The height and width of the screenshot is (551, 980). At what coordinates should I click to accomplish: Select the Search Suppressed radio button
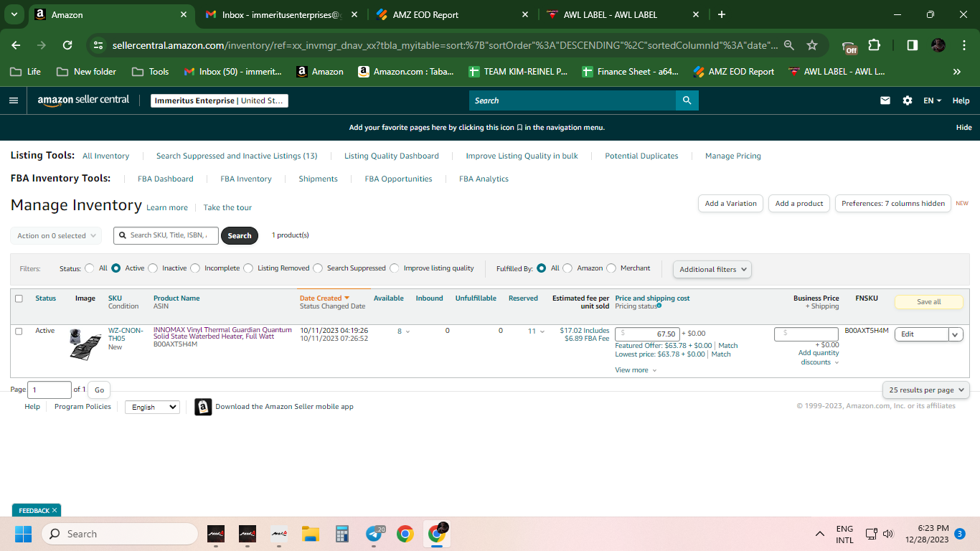[x=318, y=268]
